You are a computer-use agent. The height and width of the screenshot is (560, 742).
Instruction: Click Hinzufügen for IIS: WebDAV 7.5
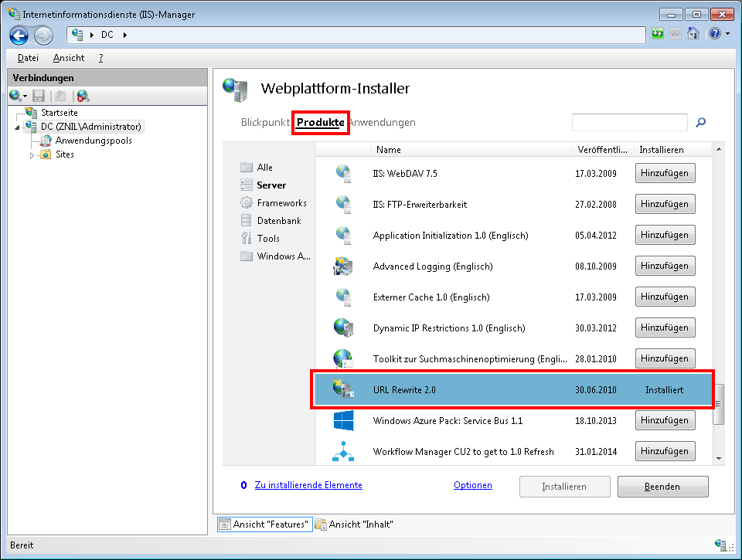click(x=665, y=173)
